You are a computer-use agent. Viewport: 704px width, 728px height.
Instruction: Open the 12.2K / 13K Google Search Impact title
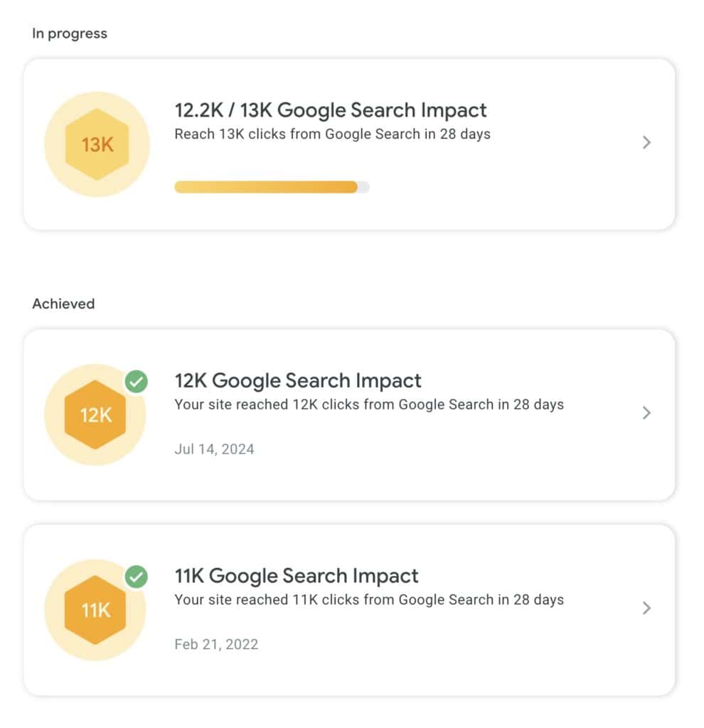(331, 110)
